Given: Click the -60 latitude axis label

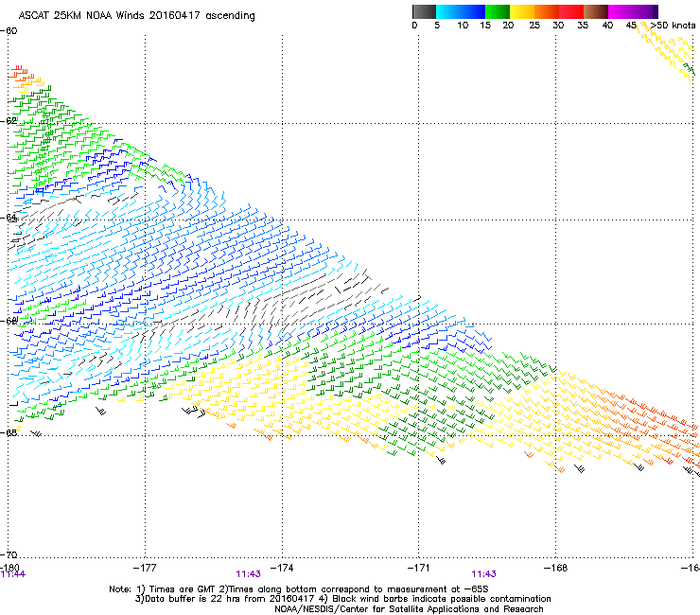Looking at the screenshot, I should [9, 31].
